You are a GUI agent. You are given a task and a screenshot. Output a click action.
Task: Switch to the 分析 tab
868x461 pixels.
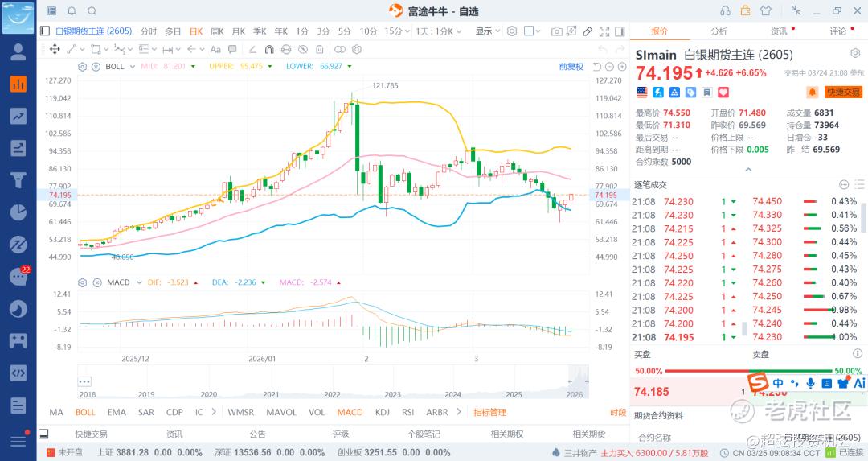point(719,31)
